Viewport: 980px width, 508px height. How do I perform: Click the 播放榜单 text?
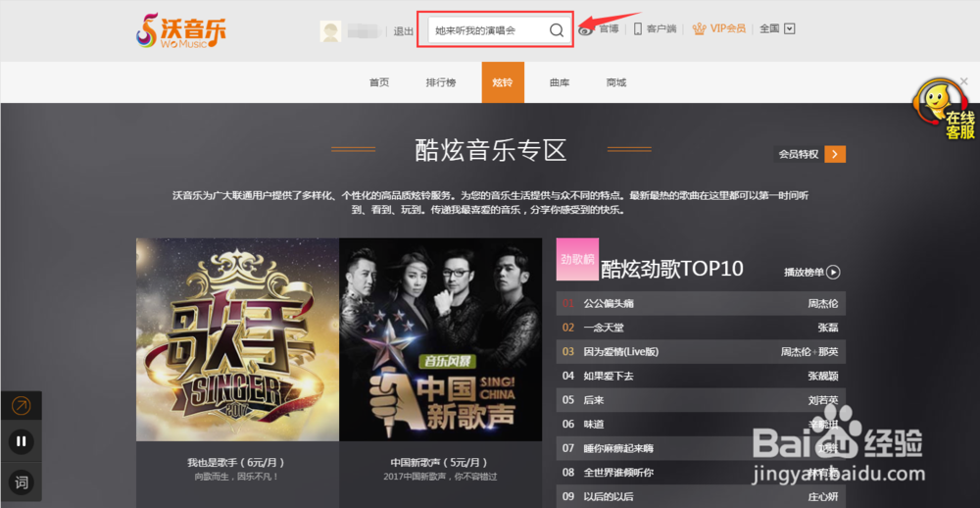(805, 273)
